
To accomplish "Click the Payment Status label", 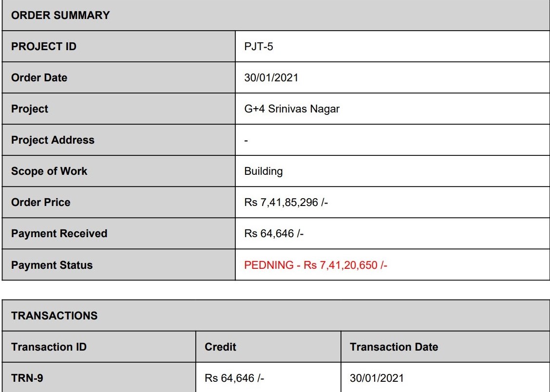I will click(52, 265).
